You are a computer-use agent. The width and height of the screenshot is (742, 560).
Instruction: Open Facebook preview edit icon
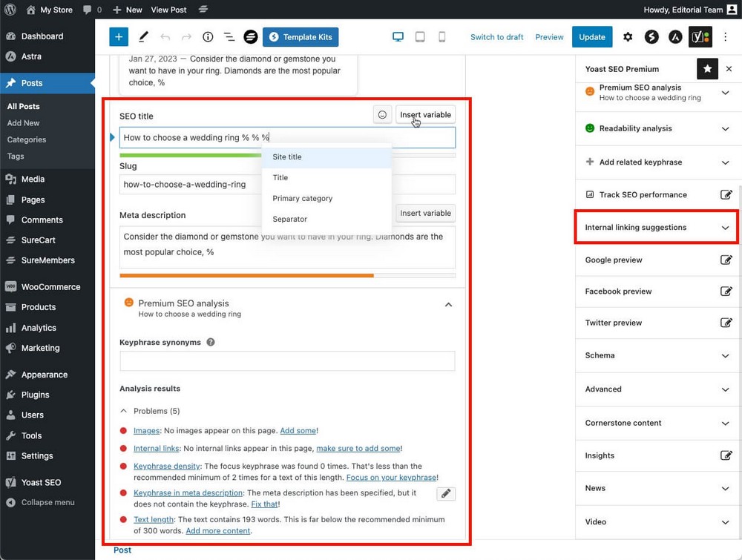pos(726,291)
